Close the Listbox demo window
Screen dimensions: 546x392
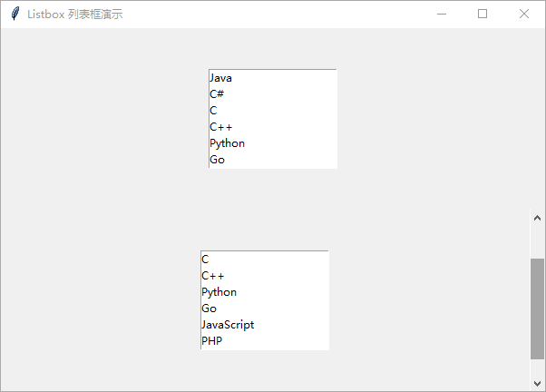coord(523,14)
